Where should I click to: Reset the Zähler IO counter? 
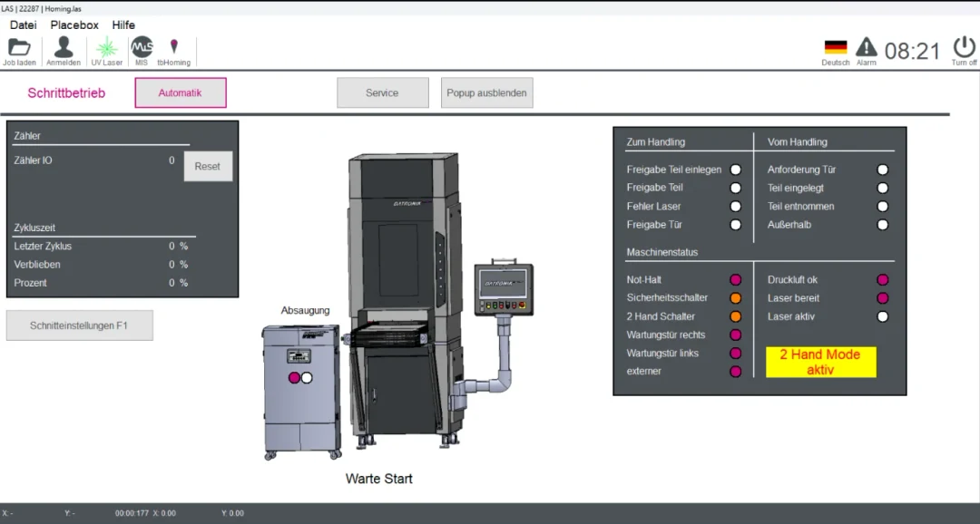click(x=208, y=166)
